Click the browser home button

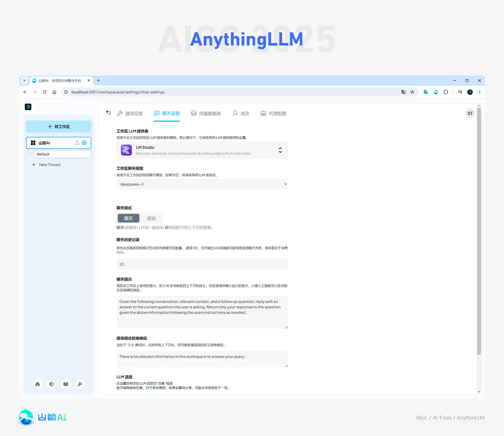(x=54, y=92)
